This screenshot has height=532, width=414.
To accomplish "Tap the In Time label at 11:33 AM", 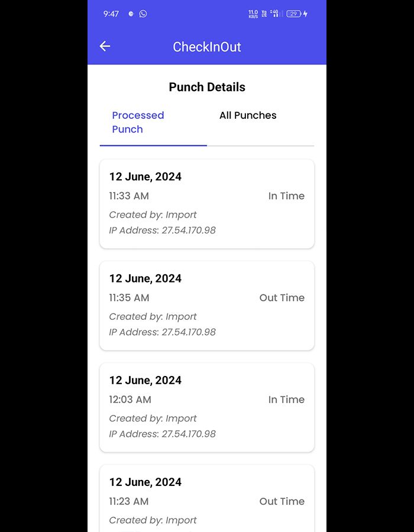I will (286, 196).
